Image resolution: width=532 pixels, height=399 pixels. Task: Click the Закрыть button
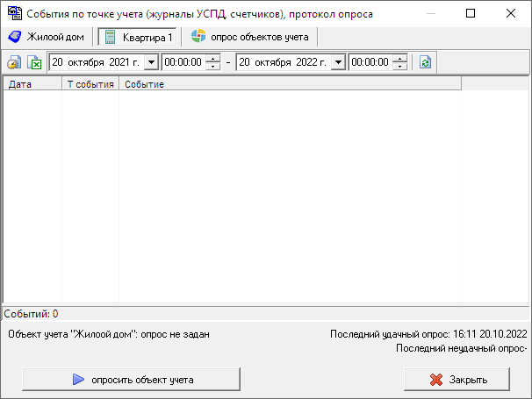[x=457, y=380]
